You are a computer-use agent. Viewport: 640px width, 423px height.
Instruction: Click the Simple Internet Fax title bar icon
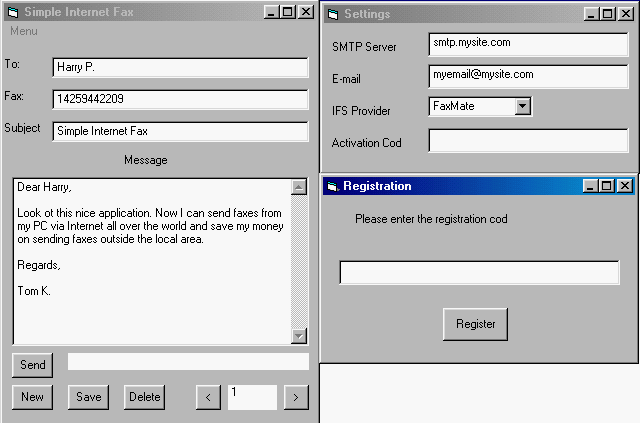pos(13,12)
